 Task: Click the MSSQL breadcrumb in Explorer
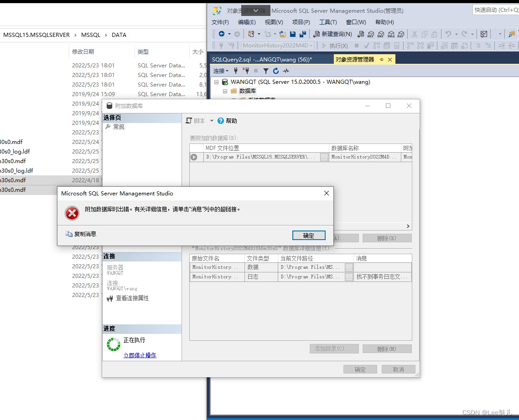coord(91,35)
